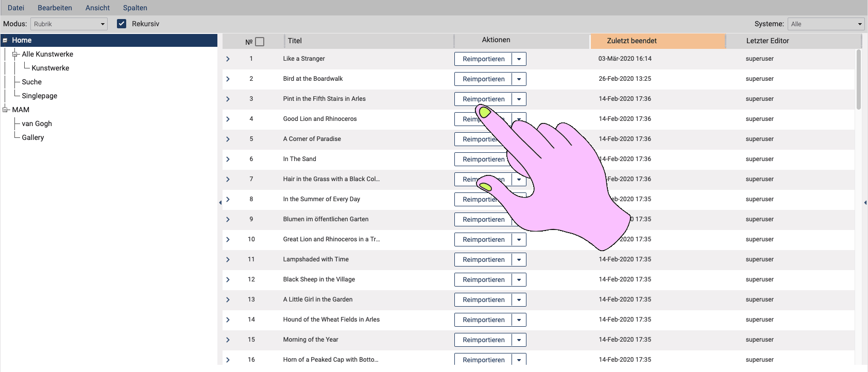The width and height of the screenshot is (868, 372).
Task: Open the Systeme dropdown showing Alle
Action: click(826, 24)
